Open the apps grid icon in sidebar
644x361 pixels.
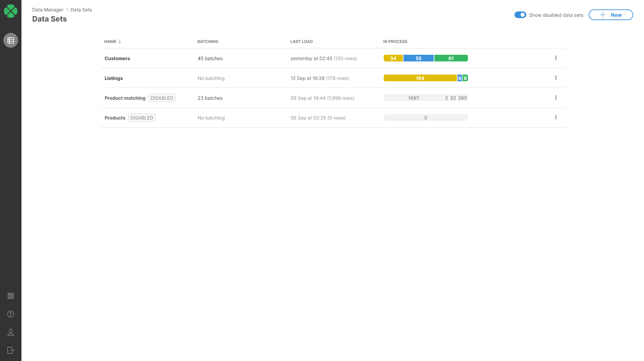pyautogui.click(x=10, y=296)
